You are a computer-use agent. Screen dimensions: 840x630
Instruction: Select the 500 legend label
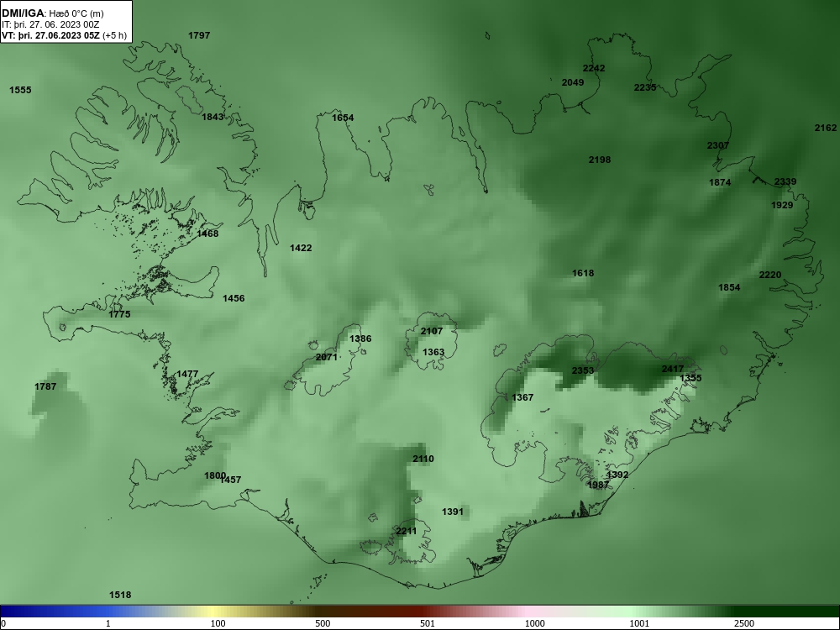pyautogui.click(x=323, y=623)
